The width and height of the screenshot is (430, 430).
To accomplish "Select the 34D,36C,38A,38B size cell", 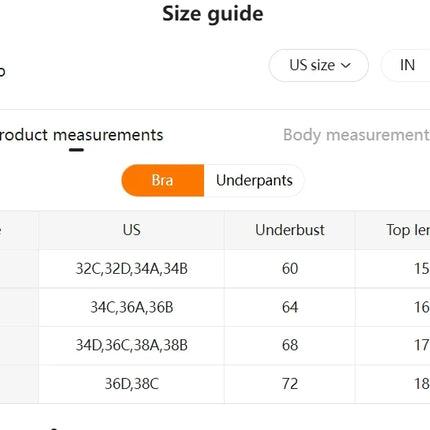I will (x=132, y=345).
